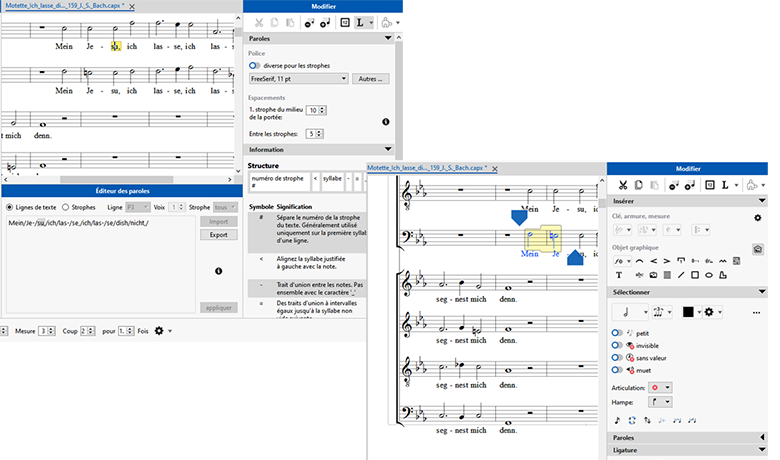Click the Copy icon in right Modifier panel
The width and height of the screenshot is (780, 460).
[x=639, y=185]
